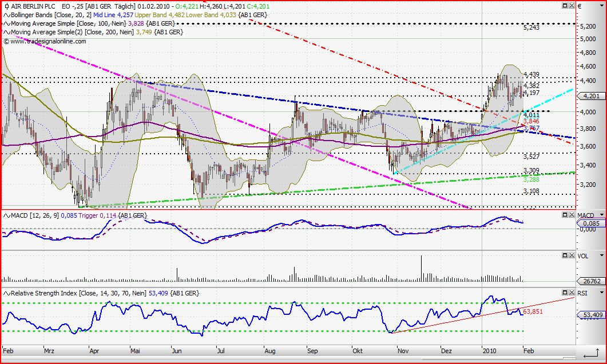Open the MACD scale dropdown arrow
Screen dimensions: 607x364
coord(602,215)
